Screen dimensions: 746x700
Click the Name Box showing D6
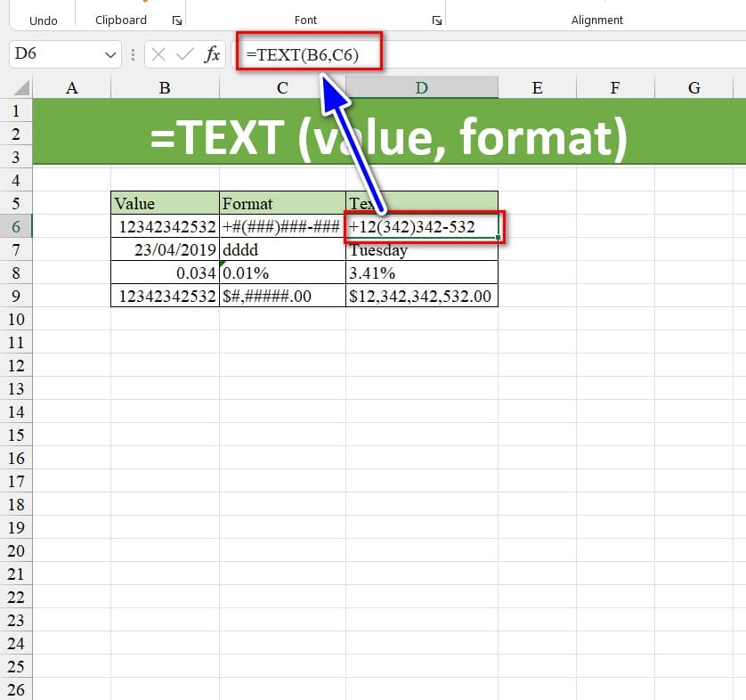coord(53,55)
